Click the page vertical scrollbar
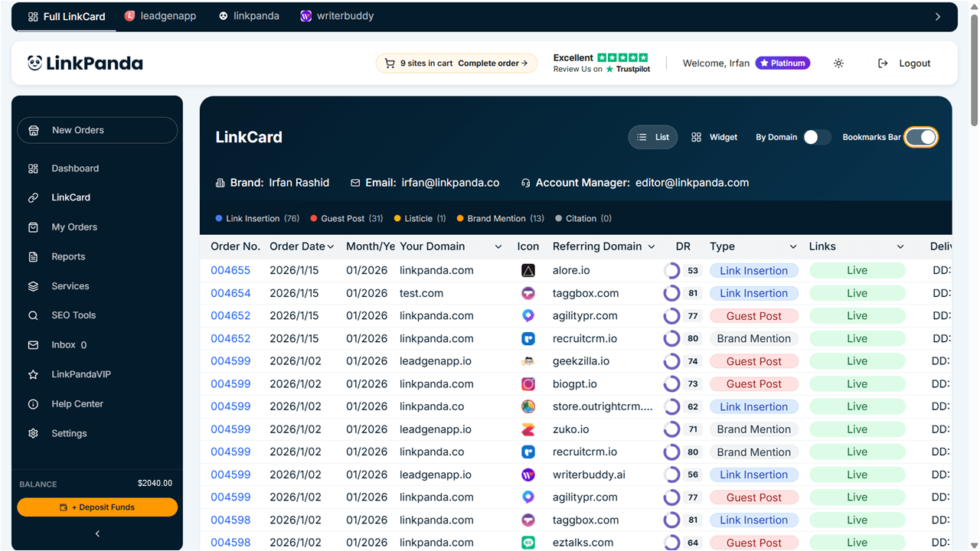 point(974,69)
